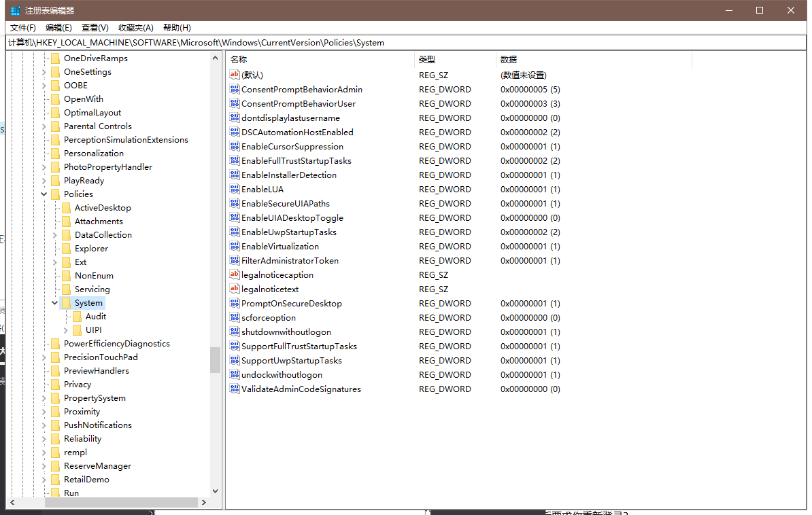Screen dimensions: 812x515
Task: Open the 收藏夹(A) menu
Action: coord(136,27)
